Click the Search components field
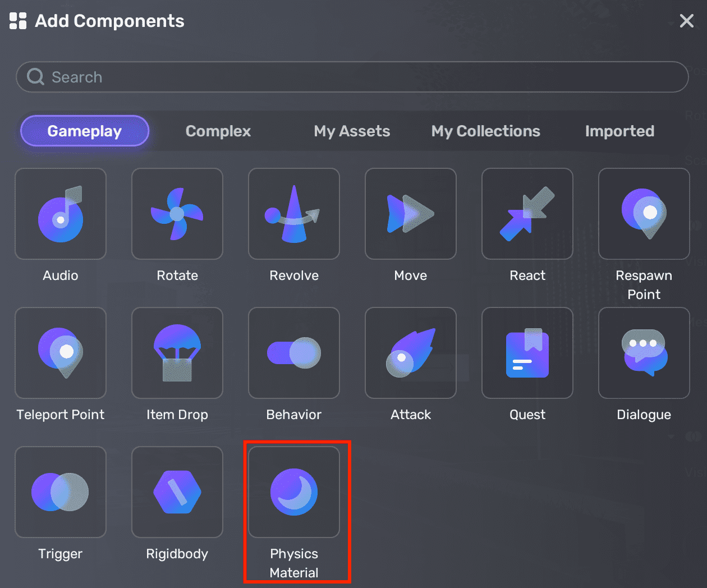This screenshot has width=707, height=588. [x=352, y=77]
